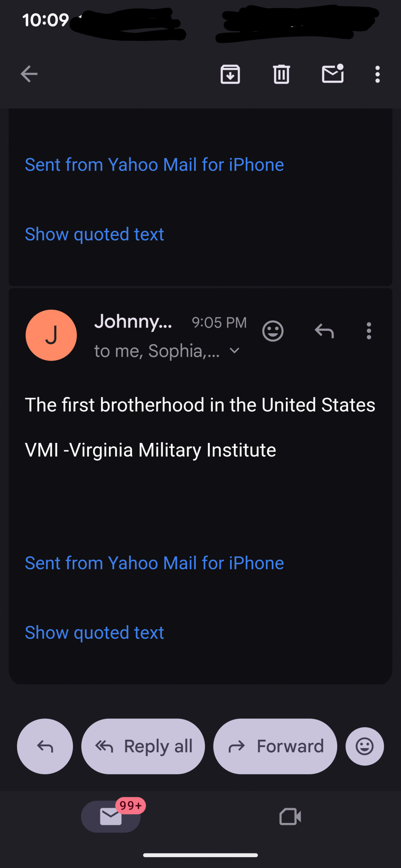Tap the bottom reply arrow button
The height and width of the screenshot is (868, 401).
pos(45,746)
